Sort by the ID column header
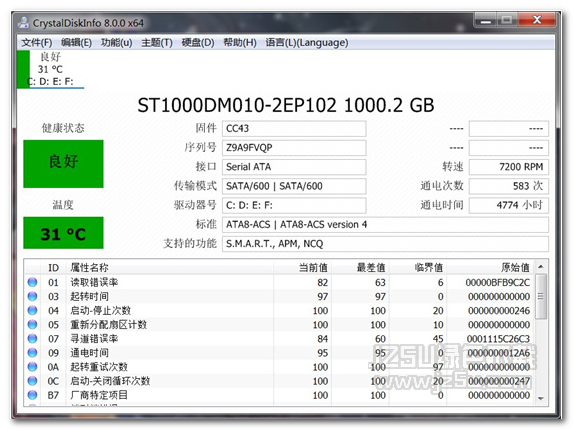 tap(54, 267)
